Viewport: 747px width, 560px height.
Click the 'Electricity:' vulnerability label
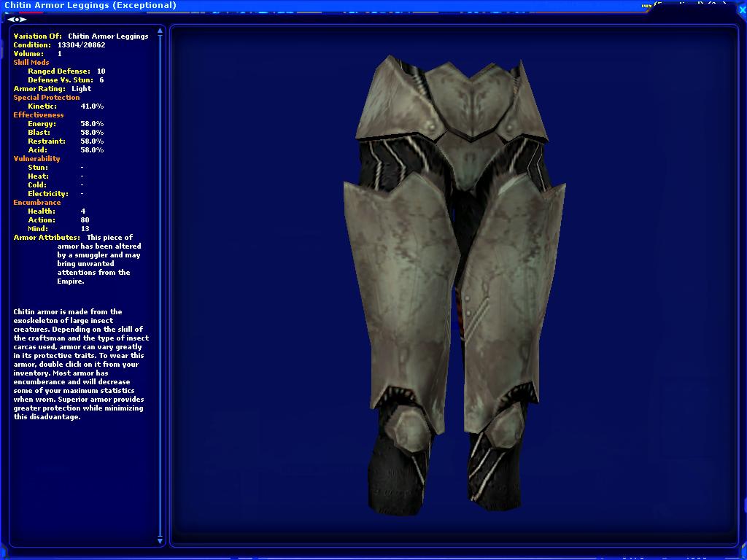[x=48, y=194]
